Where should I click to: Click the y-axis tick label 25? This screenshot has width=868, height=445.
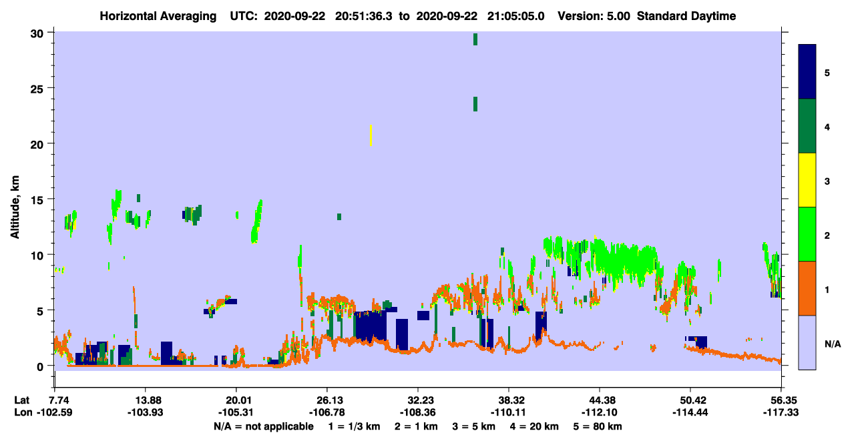click(39, 88)
